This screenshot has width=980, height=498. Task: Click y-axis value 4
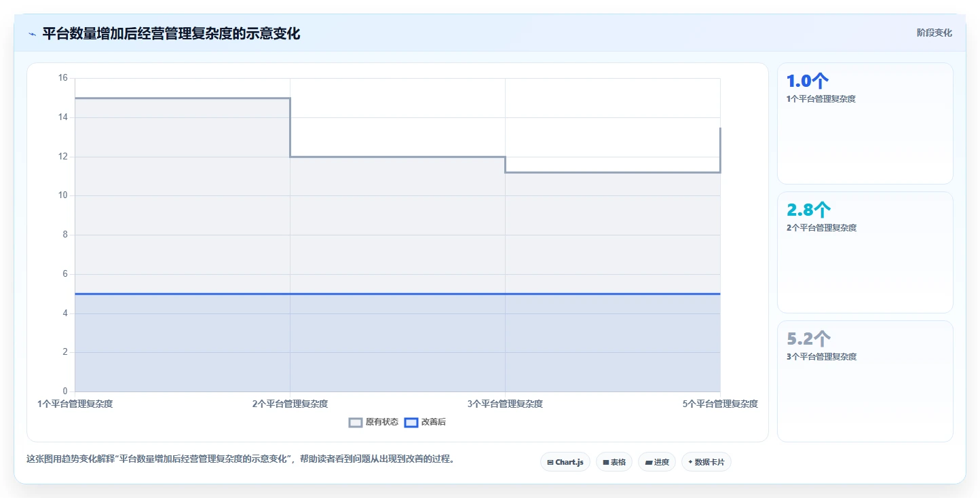pyautogui.click(x=65, y=313)
